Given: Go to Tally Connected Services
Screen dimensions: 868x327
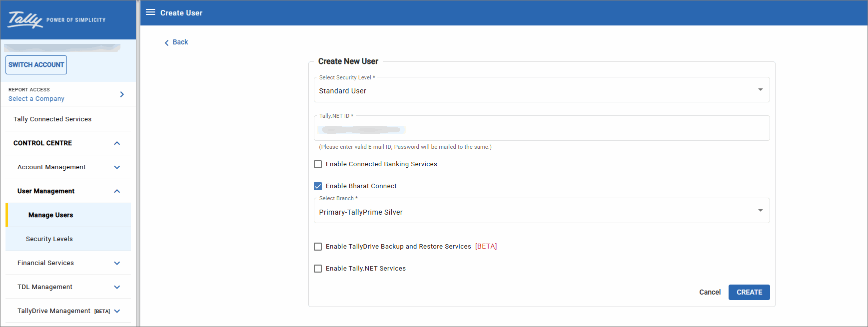Looking at the screenshot, I should [x=52, y=119].
